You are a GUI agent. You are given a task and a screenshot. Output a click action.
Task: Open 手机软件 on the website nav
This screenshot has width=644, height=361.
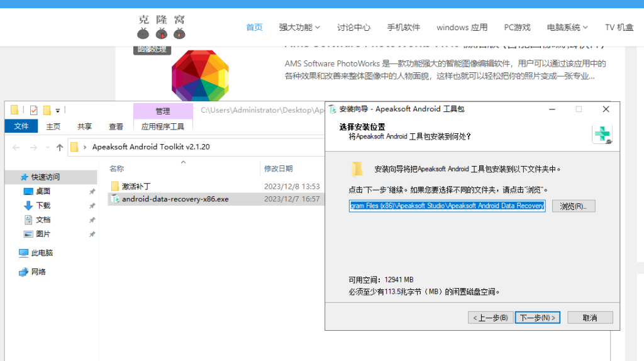(x=403, y=28)
